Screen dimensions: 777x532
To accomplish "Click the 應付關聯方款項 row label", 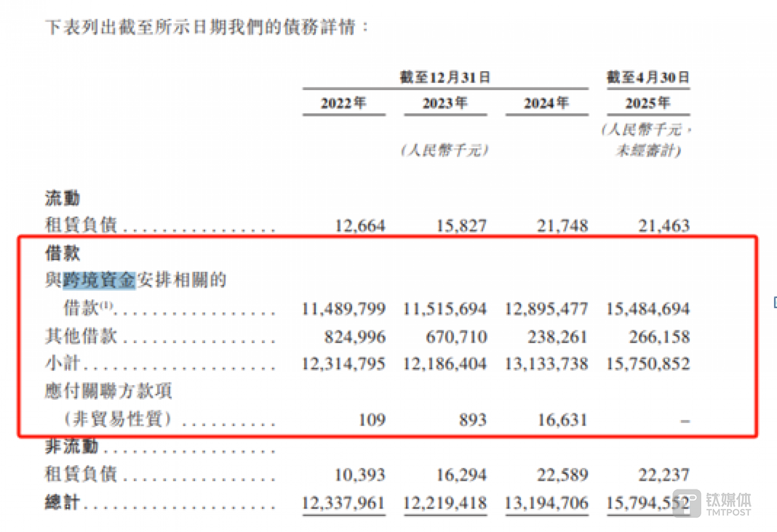I will (x=109, y=391).
